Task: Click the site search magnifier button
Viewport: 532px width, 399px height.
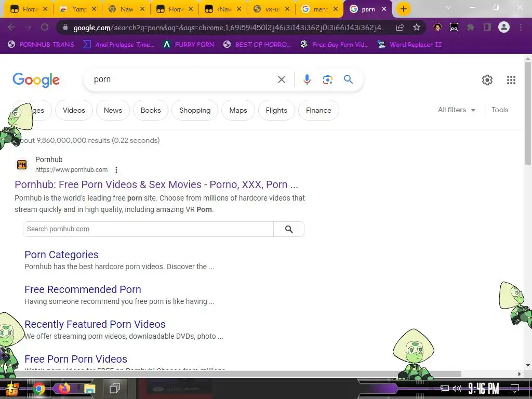Action: 289,229
